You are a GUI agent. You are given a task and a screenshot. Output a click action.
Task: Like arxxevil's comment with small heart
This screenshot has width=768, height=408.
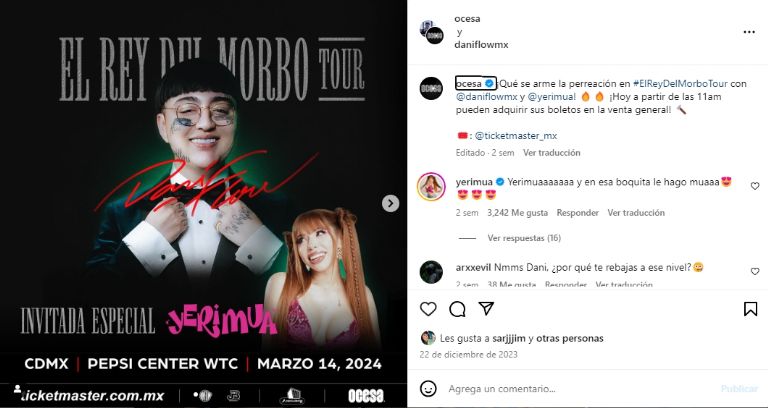coord(755,271)
